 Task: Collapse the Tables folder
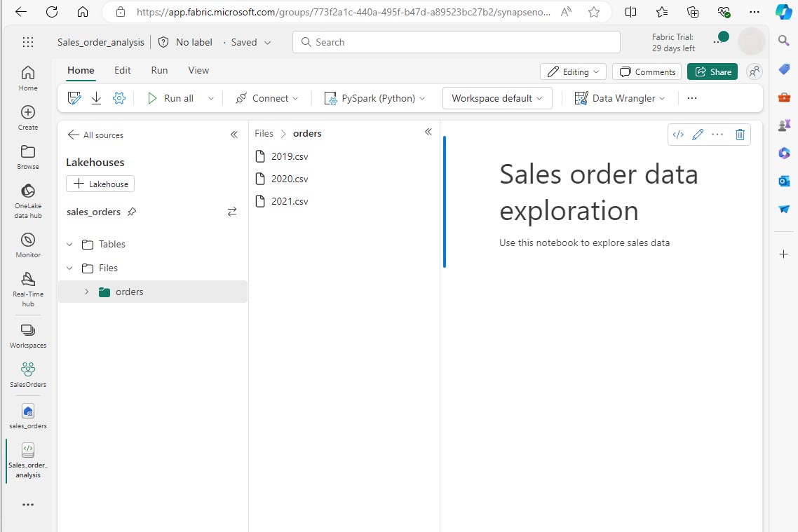(69, 244)
